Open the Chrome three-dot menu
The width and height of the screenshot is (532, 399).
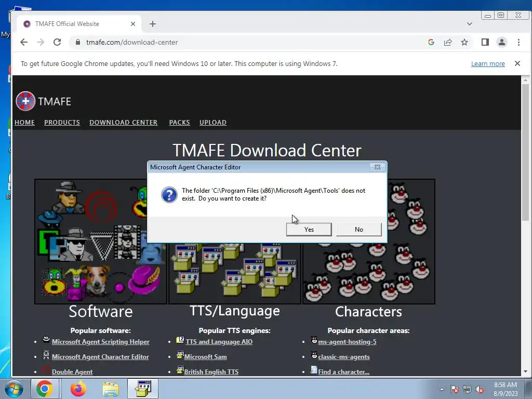[518, 42]
